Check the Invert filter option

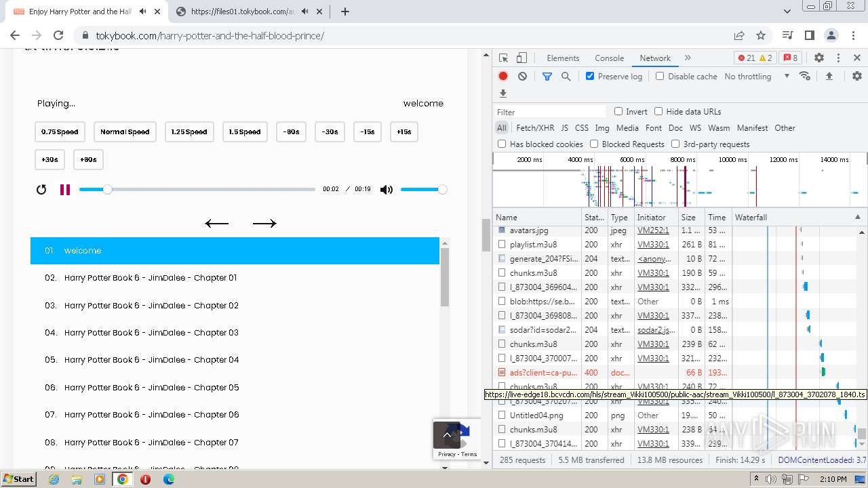click(618, 112)
